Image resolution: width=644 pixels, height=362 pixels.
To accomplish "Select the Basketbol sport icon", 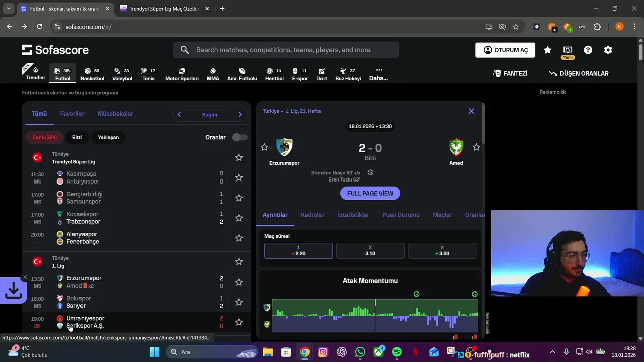I will [x=92, y=74].
